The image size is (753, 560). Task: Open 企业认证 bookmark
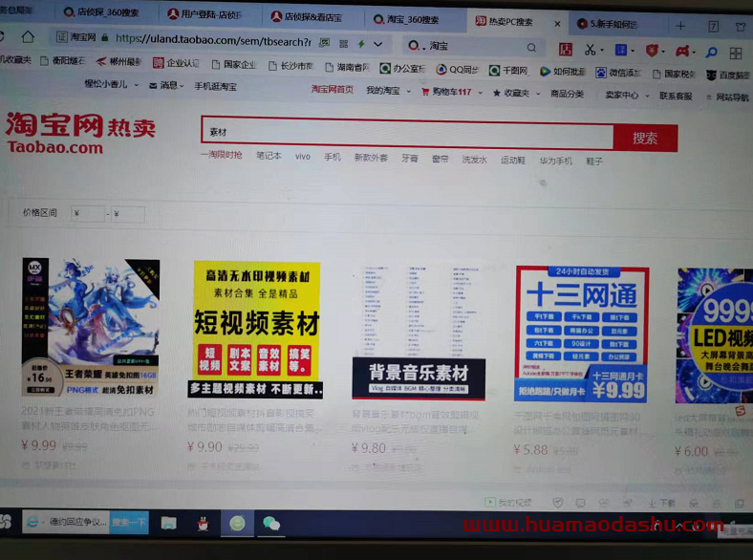point(176,63)
